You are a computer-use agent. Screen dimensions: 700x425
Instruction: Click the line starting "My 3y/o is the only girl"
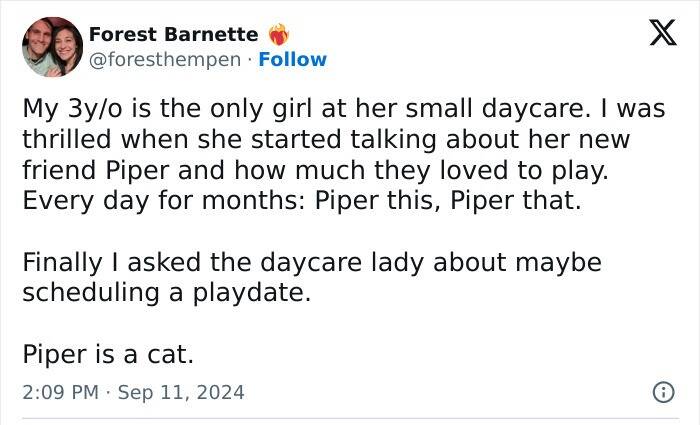(x=343, y=109)
